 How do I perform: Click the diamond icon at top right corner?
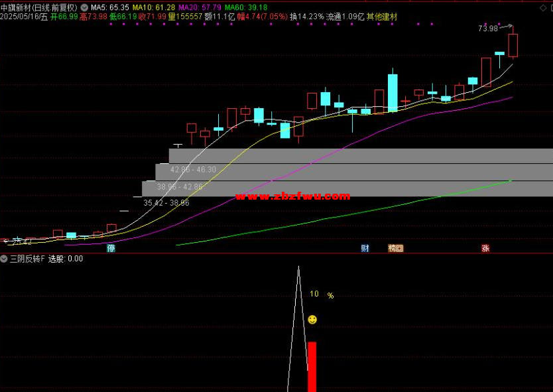click(543, 8)
